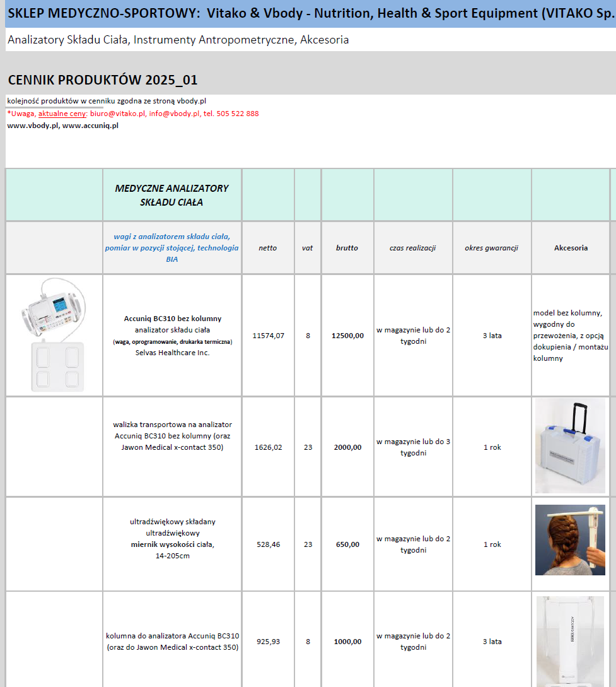
Task: Click the model bez kolumny accessory note
Action: coord(571,335)
